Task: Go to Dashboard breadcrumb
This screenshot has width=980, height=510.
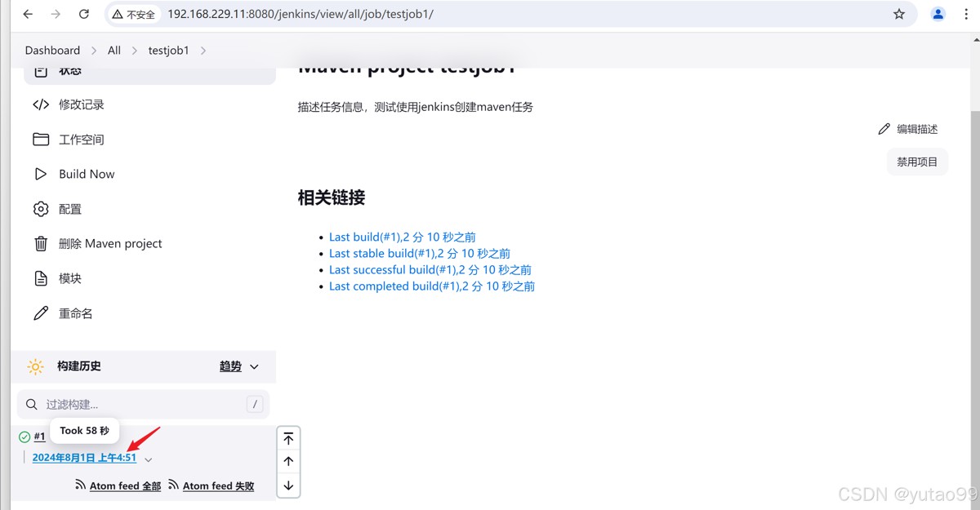Action: tap(52, 51)
